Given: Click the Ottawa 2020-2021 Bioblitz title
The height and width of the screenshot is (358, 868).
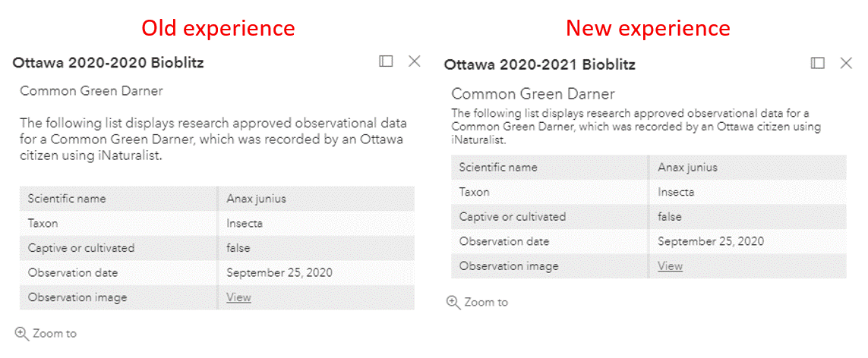Looking at the screenshot, I should point(539,64).
